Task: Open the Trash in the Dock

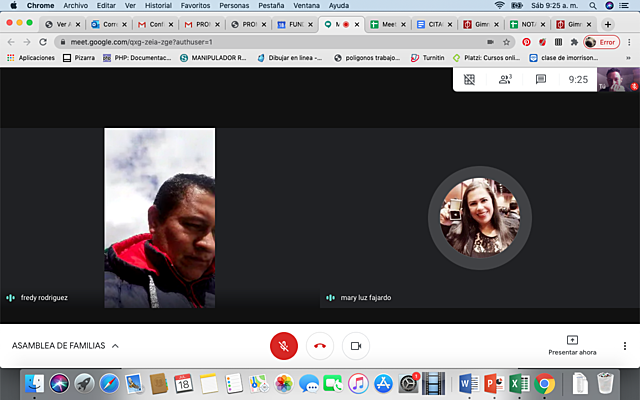Action: [x=605, y=383]
